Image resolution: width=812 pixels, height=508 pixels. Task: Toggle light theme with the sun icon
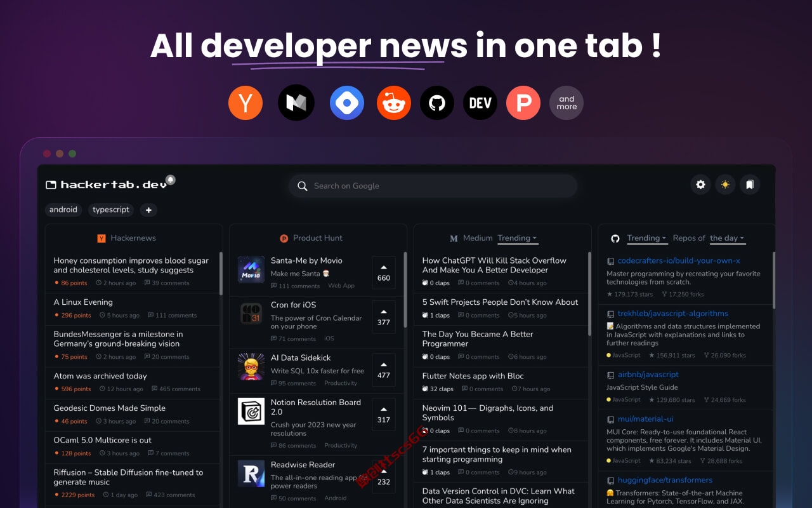725,185
